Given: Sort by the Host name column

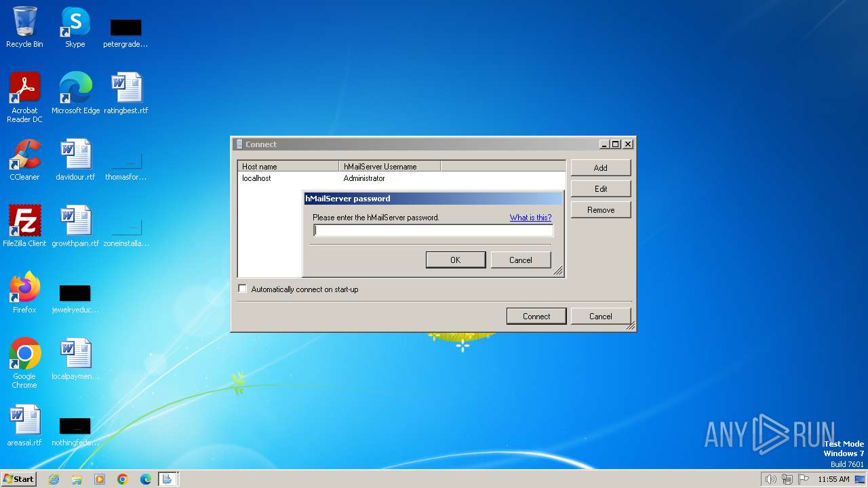Looking at the screenshot, I should [x=288, y=166].
